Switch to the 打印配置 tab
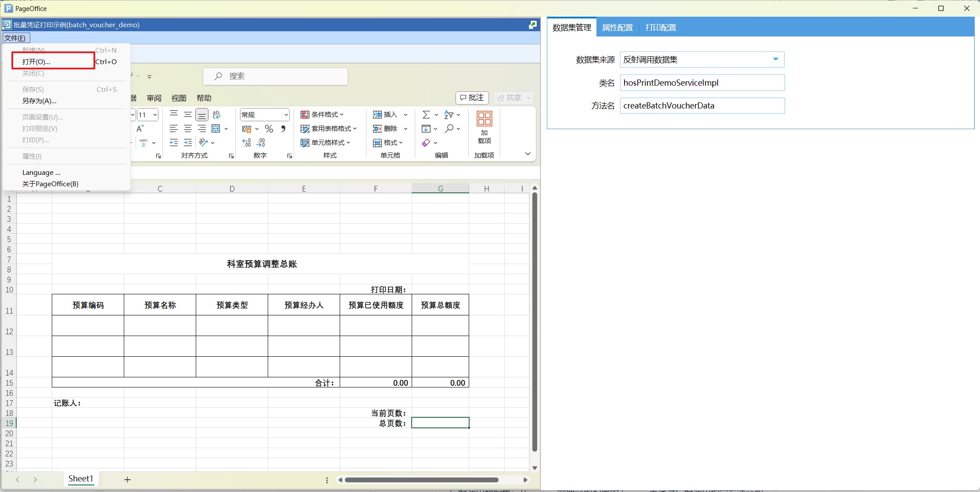This screenshot has height=492, width=980. [661, 28]
